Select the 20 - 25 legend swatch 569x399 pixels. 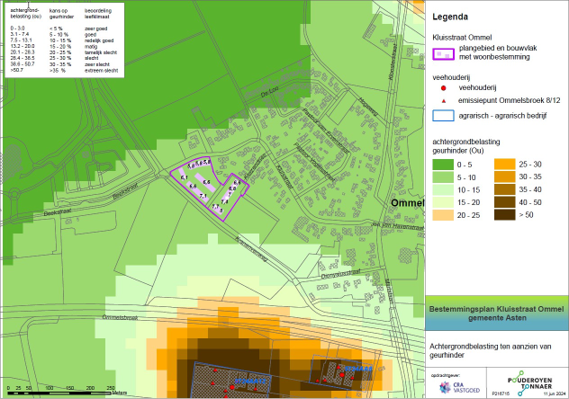[443, 215]
